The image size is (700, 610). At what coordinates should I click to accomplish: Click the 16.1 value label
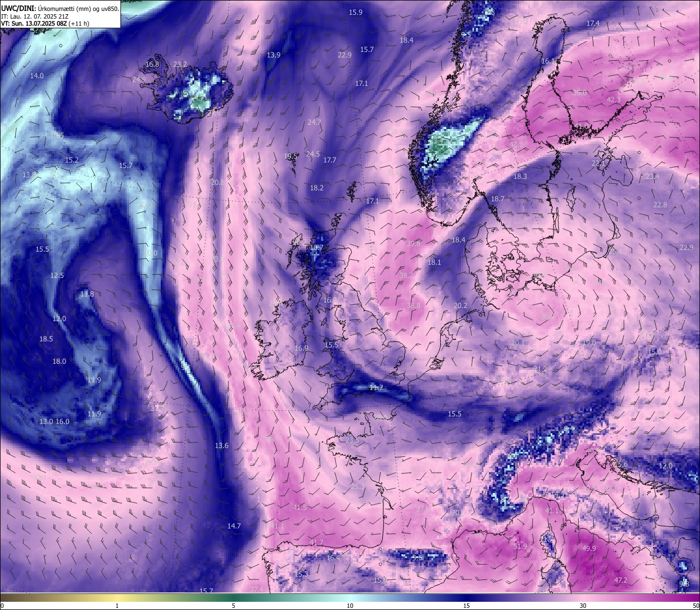coord(548,61)
